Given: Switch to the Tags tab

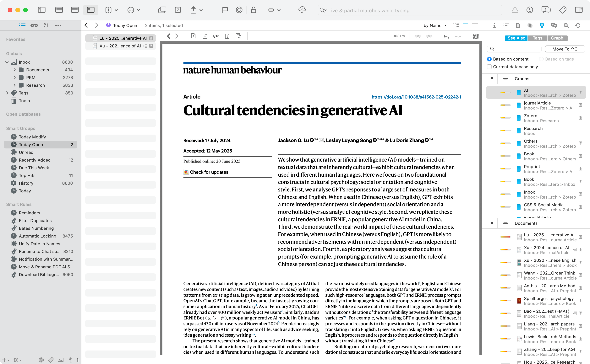Looking at the screenshot, I should tap(538, 38).
